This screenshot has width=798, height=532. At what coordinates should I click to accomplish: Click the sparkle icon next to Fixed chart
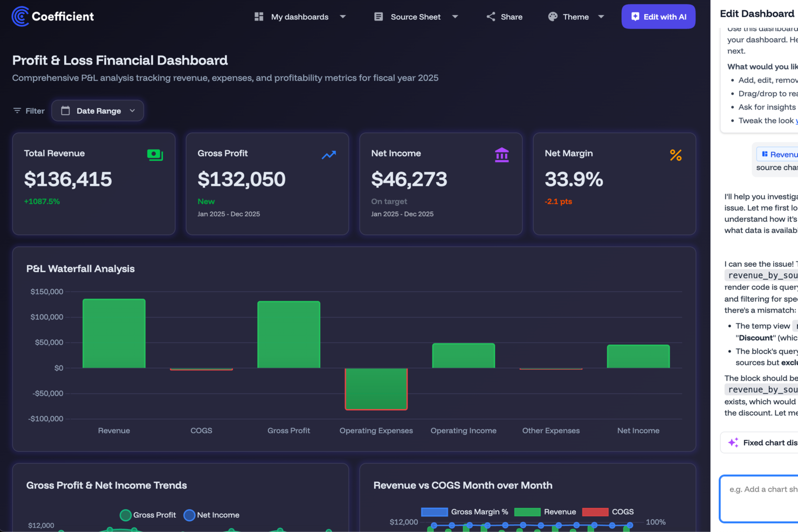point(733,443)
